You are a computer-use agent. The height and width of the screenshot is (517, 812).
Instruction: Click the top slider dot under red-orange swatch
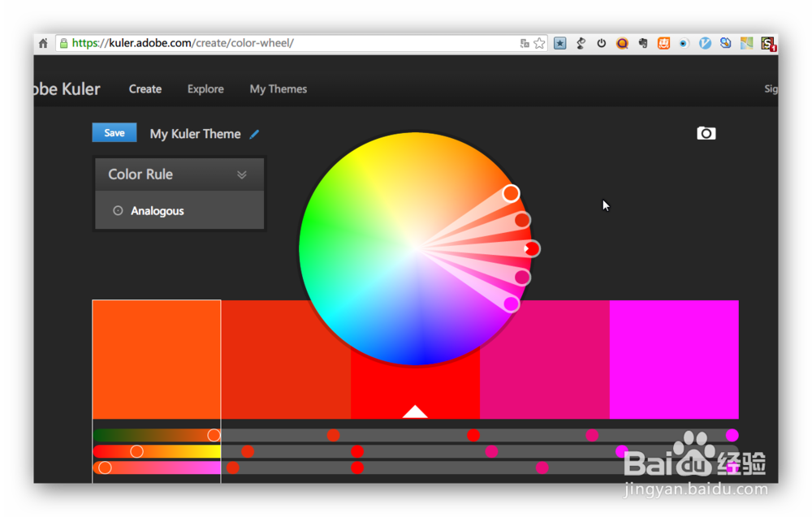pos(334,435)
